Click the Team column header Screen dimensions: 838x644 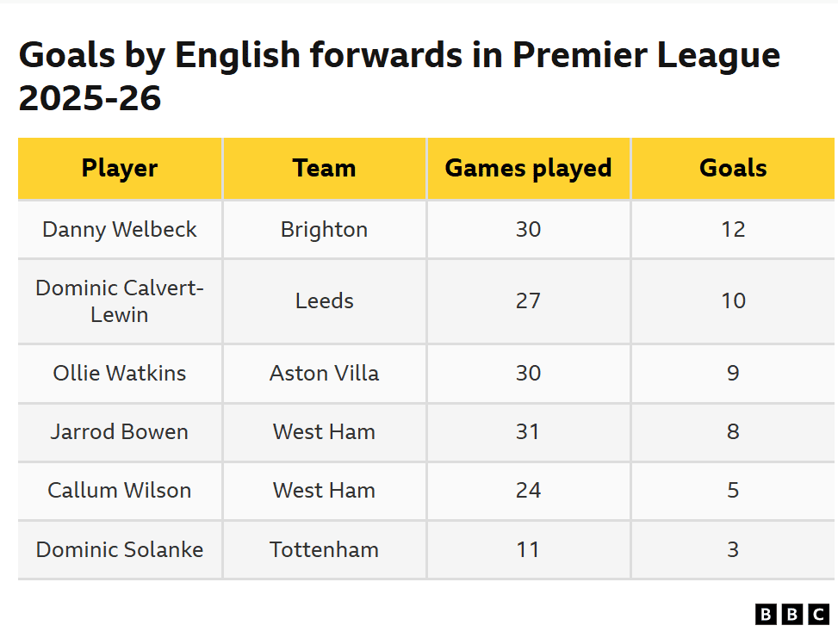coord(324,168)
